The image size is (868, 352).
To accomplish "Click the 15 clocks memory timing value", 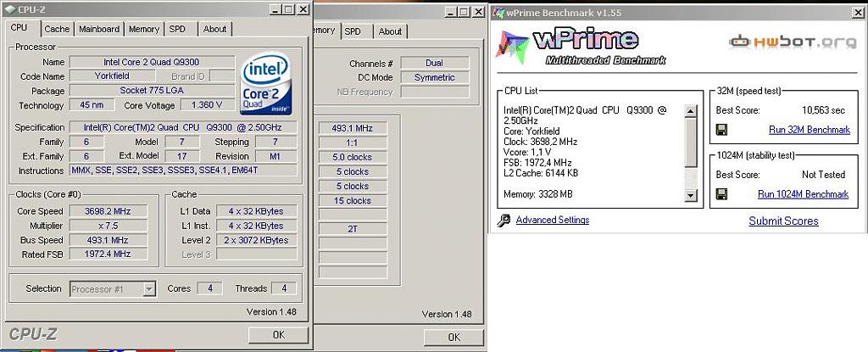I will pos(353,201).
